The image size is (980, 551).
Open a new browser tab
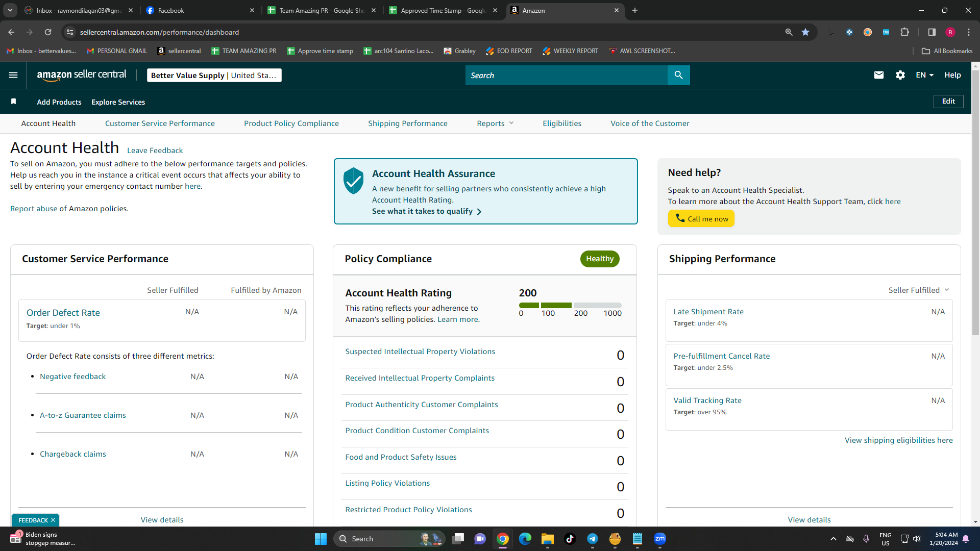[x=634, y=10]
